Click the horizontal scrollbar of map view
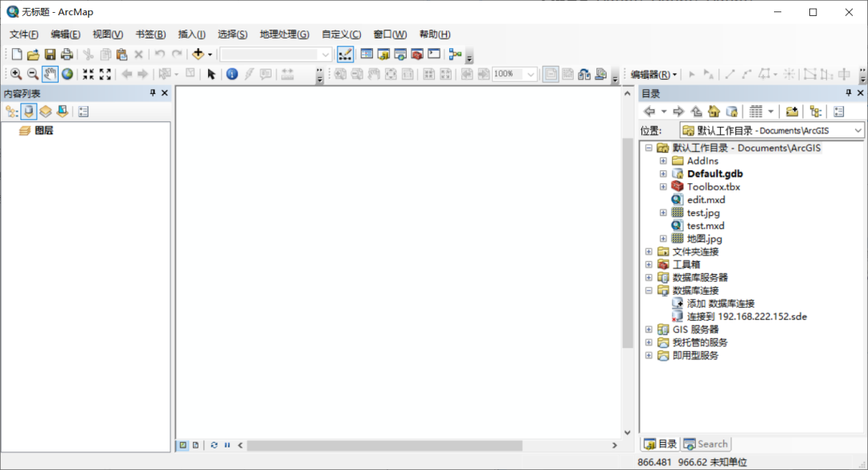 click(x=385, y=445)
